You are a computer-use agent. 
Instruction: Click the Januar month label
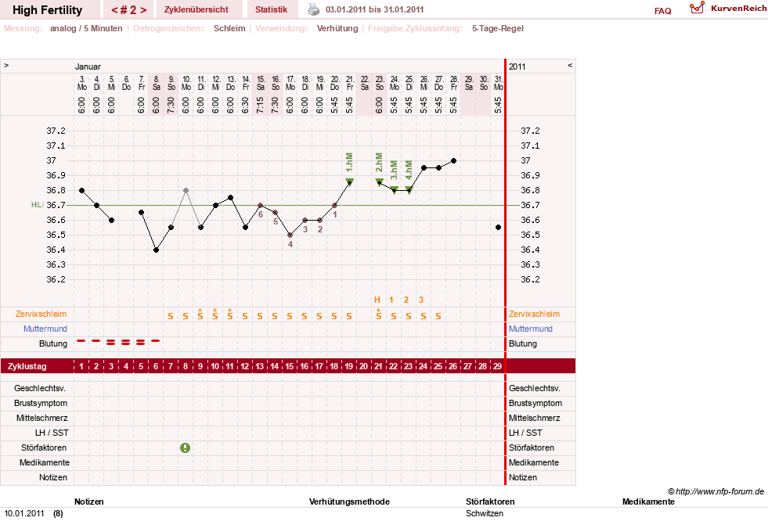tap(88, 66)
